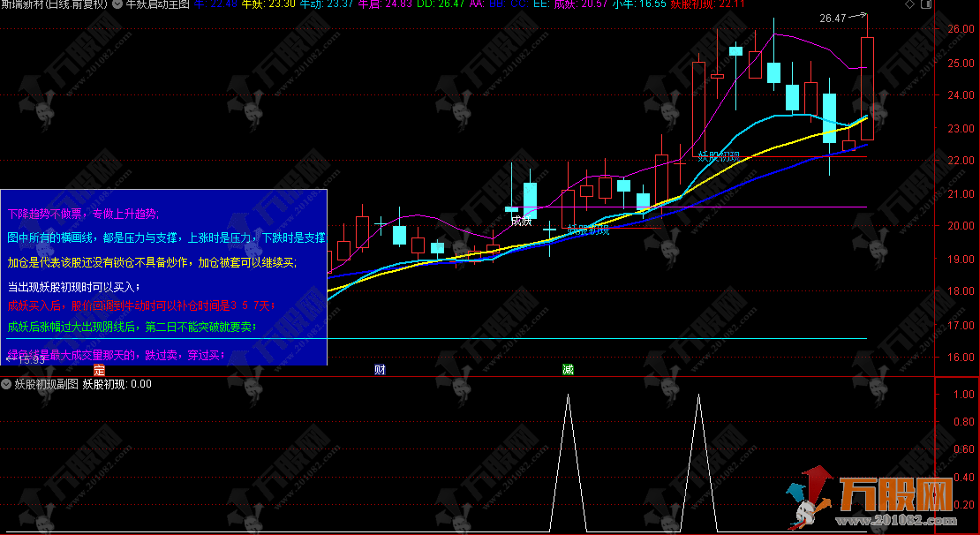Click the blue 财 event marker
The image size is (980, 535).
(380, 369)
